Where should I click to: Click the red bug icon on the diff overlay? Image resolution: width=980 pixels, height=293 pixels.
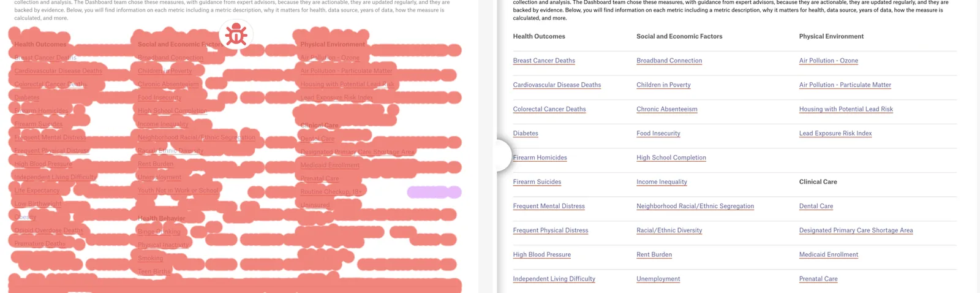(x=236, y=35)
